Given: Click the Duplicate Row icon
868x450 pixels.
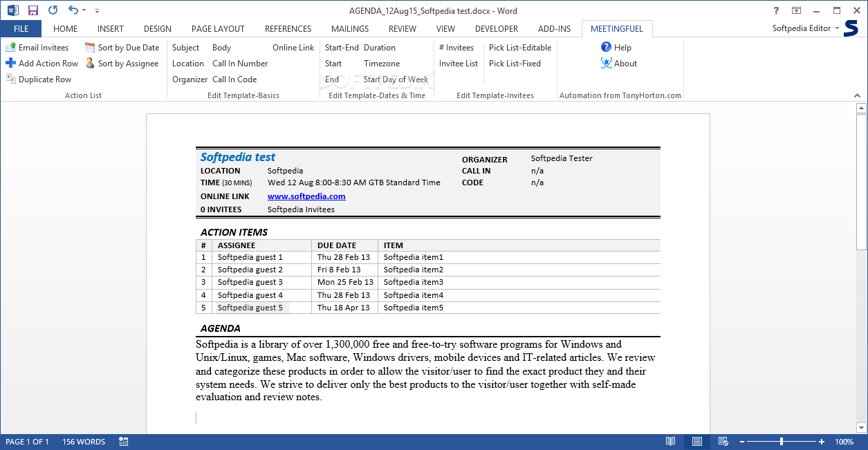Looking at the screenshot, I should click(10, 79).
